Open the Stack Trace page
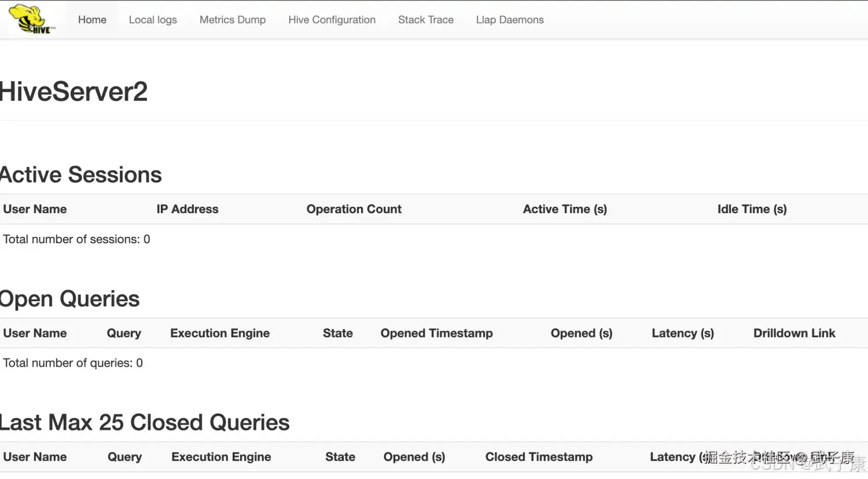 coord(426,20)
